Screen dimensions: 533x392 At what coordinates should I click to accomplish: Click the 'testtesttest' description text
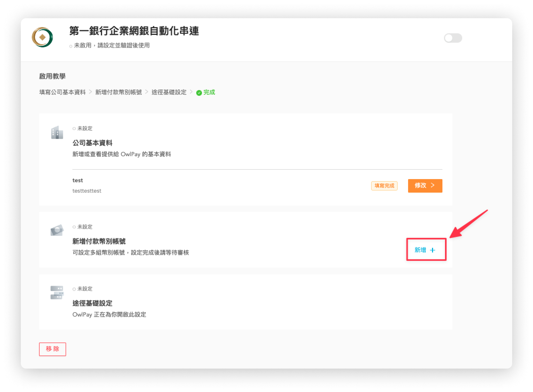[x=87, y=191]
